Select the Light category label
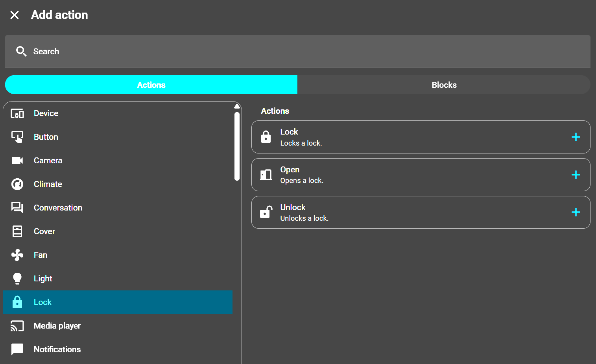This screenshot has height=364, width=596. tap(43, 279)
